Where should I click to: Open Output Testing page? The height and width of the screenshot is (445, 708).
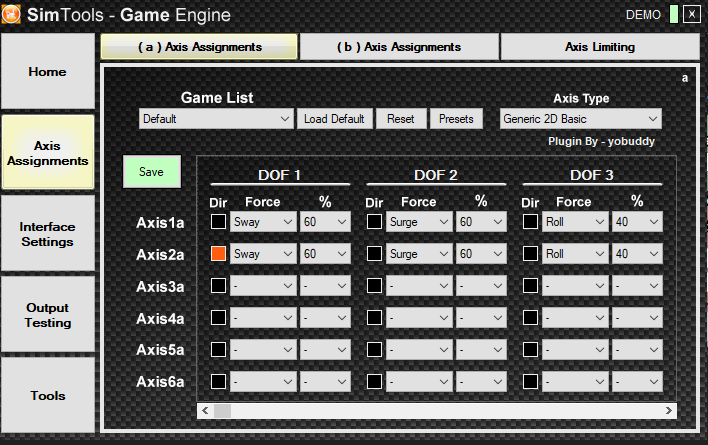[48, 315]
